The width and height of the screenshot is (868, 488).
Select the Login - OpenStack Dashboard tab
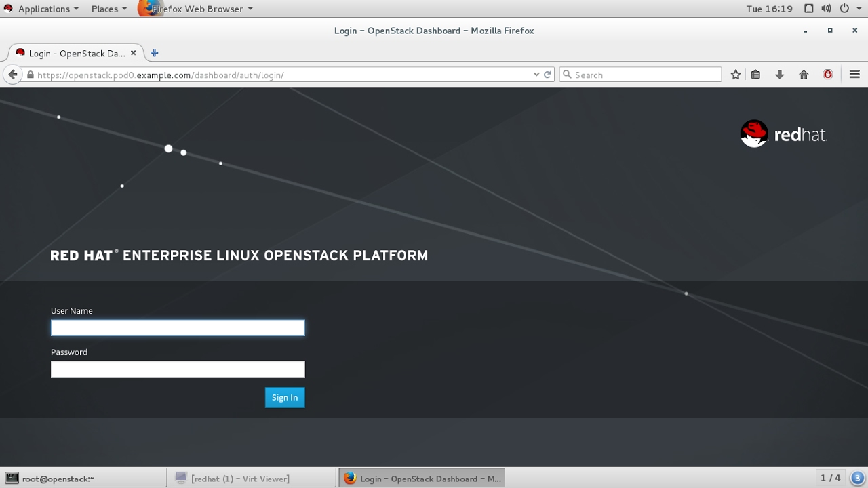point(77,54)
